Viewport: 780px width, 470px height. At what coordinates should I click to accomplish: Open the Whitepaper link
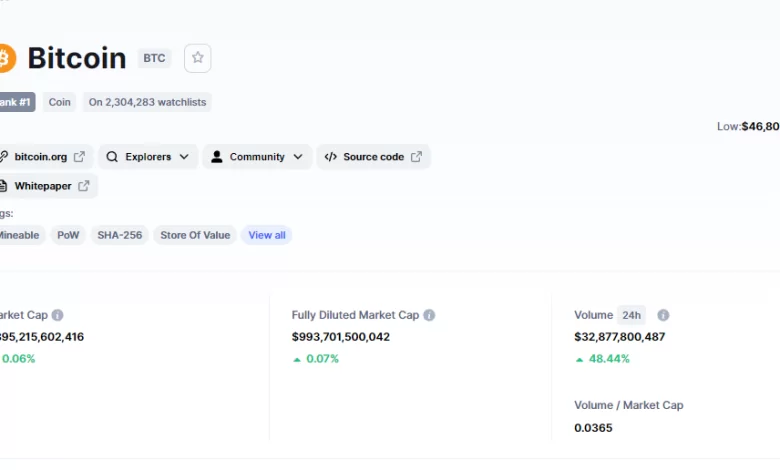tap(48, 186)
